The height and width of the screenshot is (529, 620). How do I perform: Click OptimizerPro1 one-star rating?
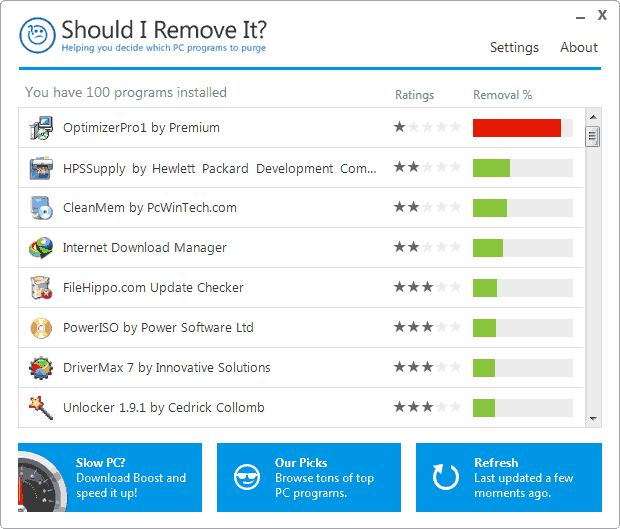point(427,127)
